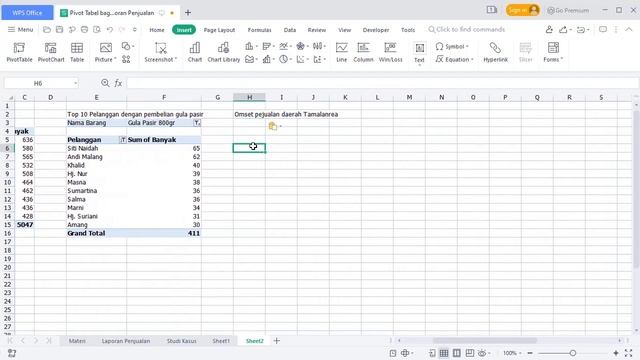
Task: Switch to the Data tab
Action: pos(290,30)
